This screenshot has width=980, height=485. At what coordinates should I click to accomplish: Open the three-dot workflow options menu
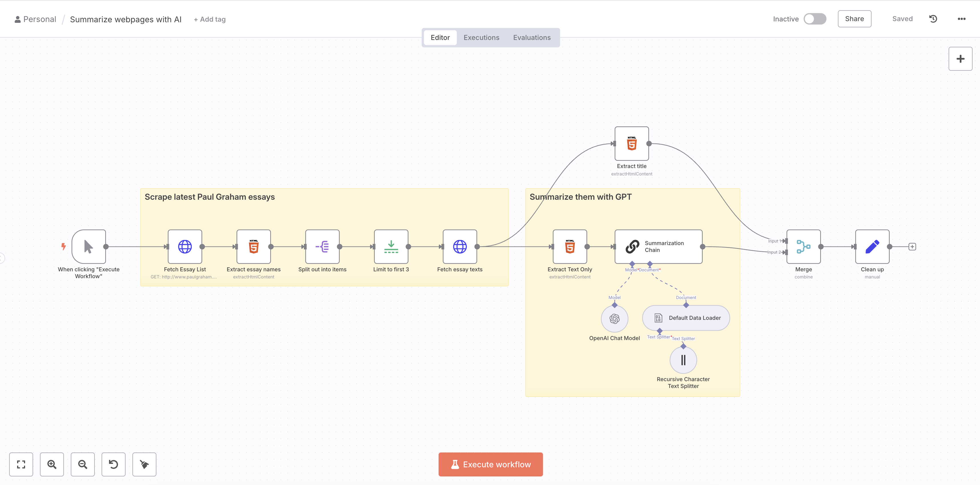pyautogui.click(x=961, y=19)
